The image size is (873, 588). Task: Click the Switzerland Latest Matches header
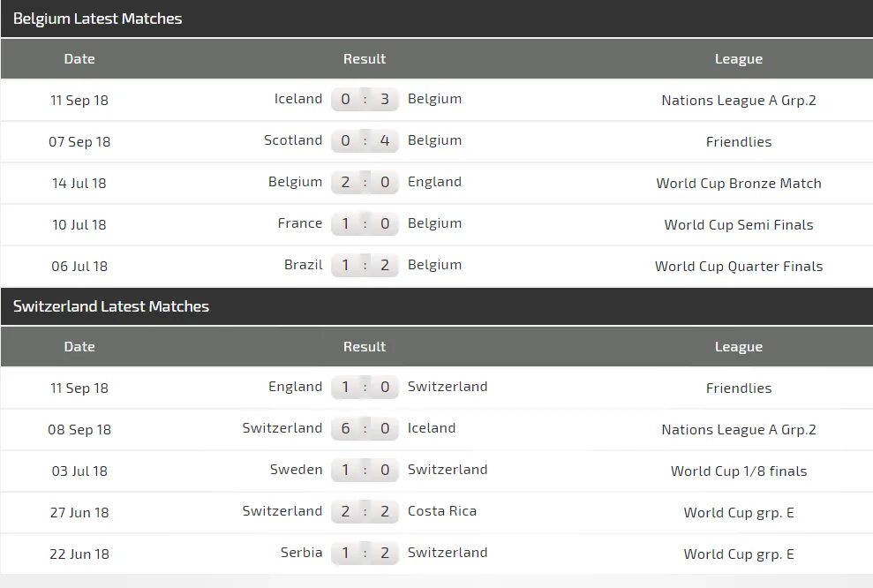(111, 306)
